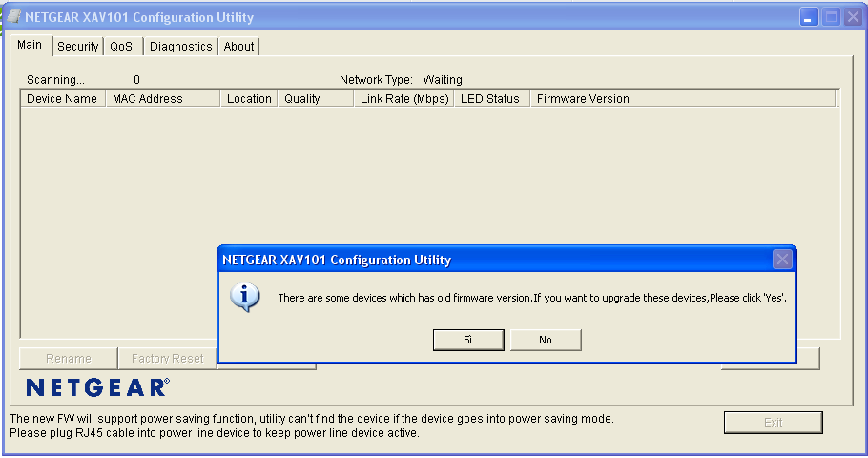Switch to the Main tab
The image size is (868, 458).
pyautogui.click(x=31, y=45)
